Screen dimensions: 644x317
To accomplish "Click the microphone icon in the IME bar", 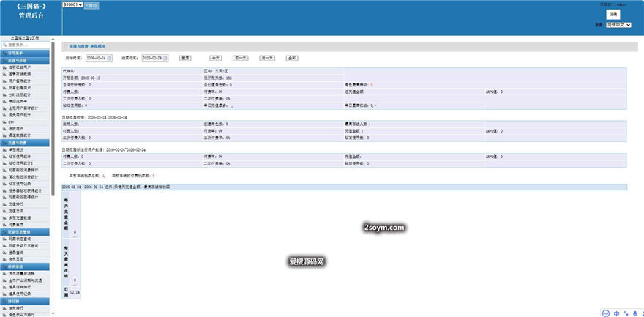I will tap(634, 313).
